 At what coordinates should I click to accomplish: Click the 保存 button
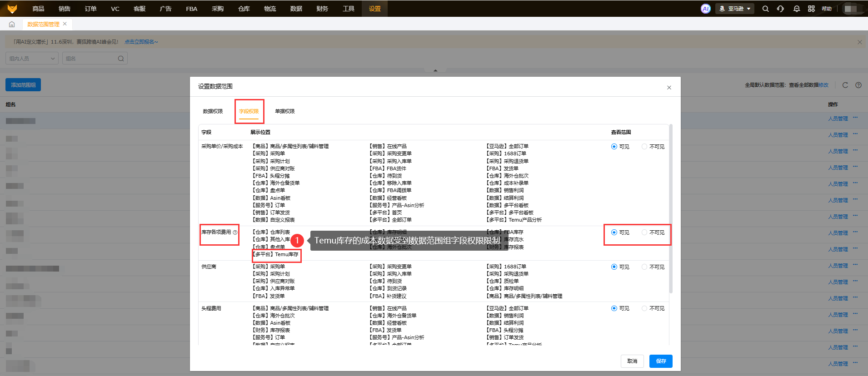click(661, 361)
